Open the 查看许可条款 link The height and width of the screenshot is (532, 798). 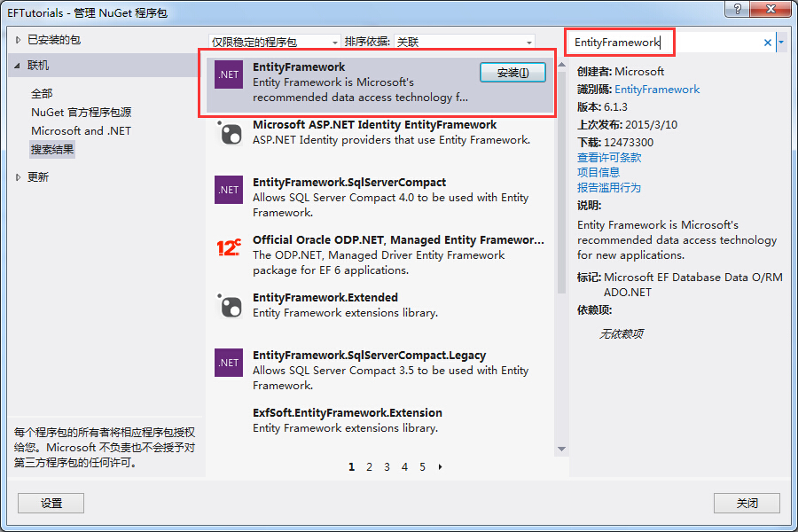click(x=608, y=157)
